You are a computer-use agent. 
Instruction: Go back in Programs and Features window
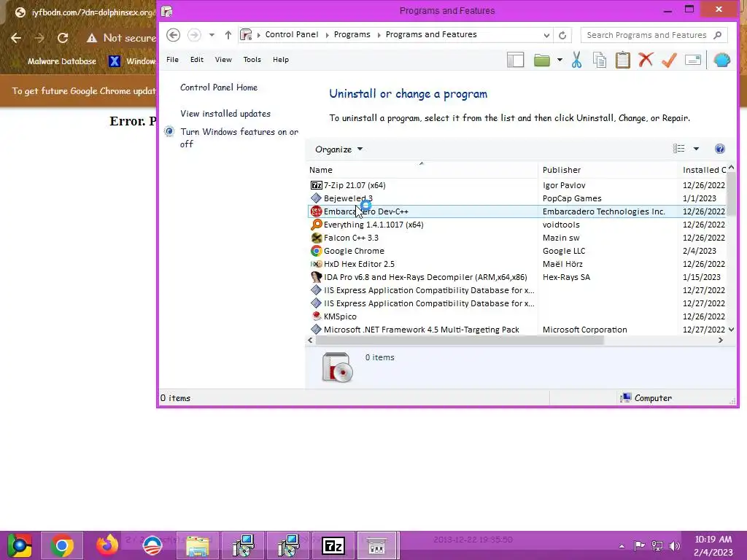[x=174, y=35]
